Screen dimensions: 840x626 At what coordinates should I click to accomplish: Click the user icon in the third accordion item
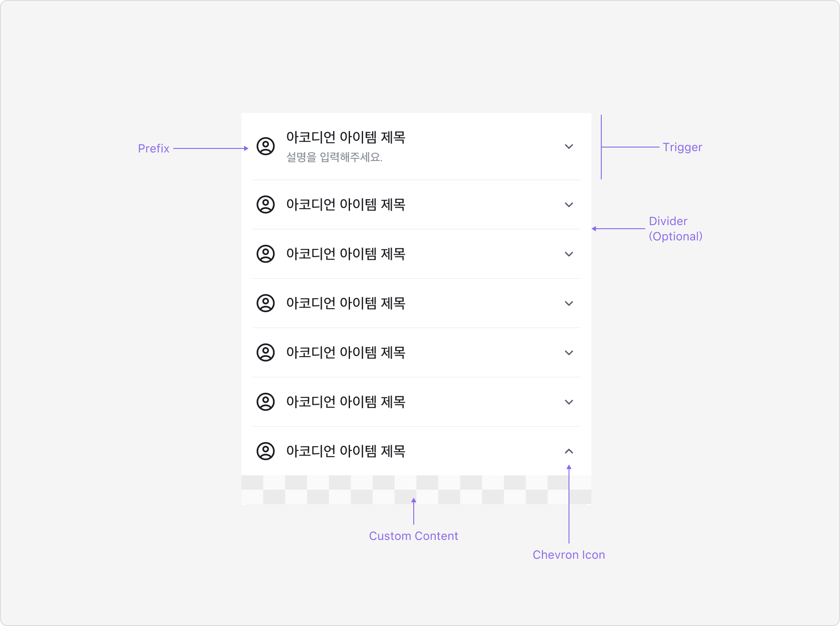(266, 254)
